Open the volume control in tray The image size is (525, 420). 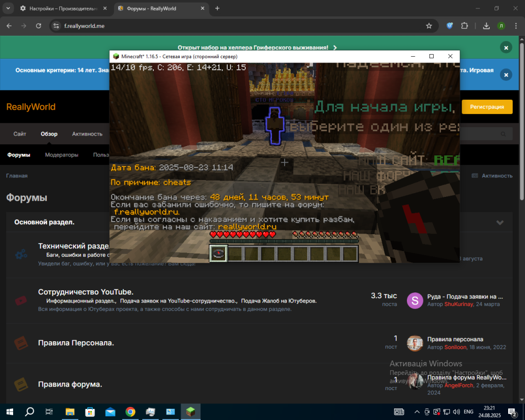coord(456,412)
